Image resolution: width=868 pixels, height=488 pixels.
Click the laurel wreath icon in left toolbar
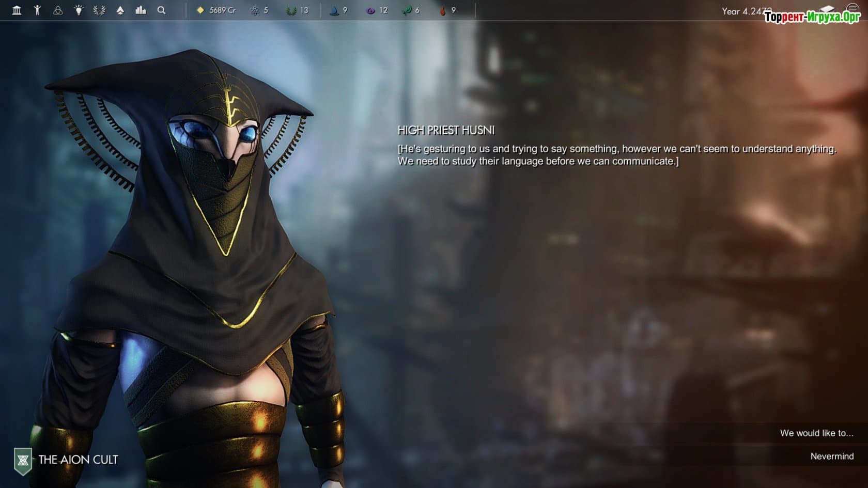click(99, 10)
